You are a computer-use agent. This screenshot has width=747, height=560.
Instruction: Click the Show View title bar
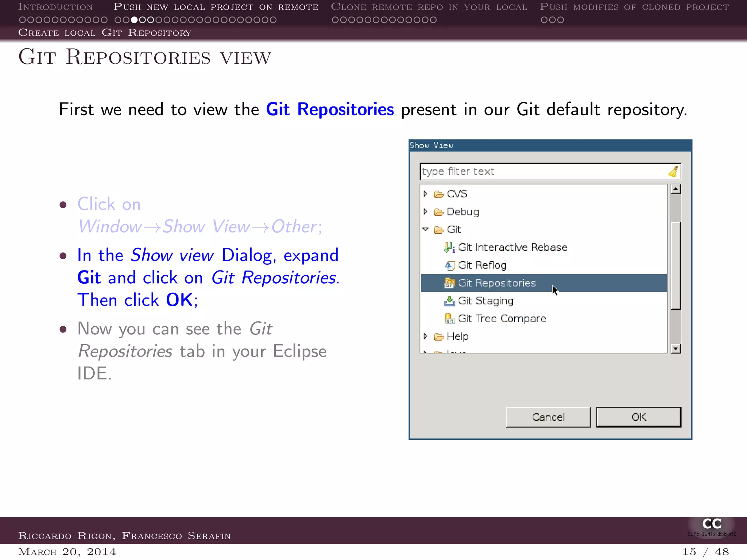pos(550,145)
